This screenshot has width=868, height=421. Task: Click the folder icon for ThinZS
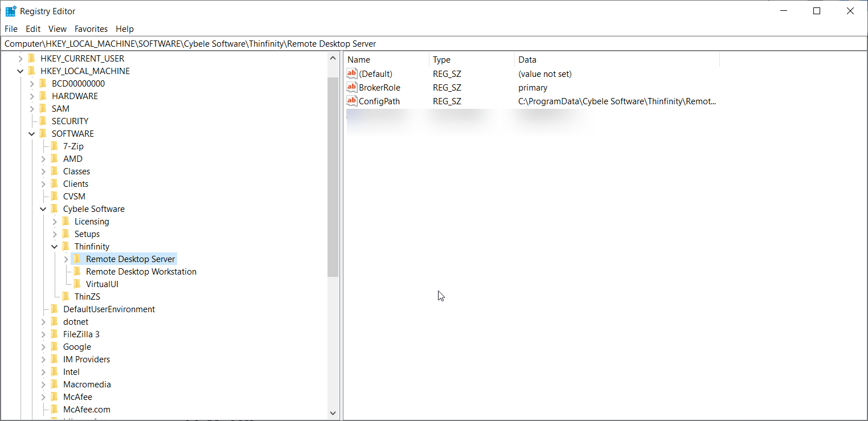[x=65, y=296]
